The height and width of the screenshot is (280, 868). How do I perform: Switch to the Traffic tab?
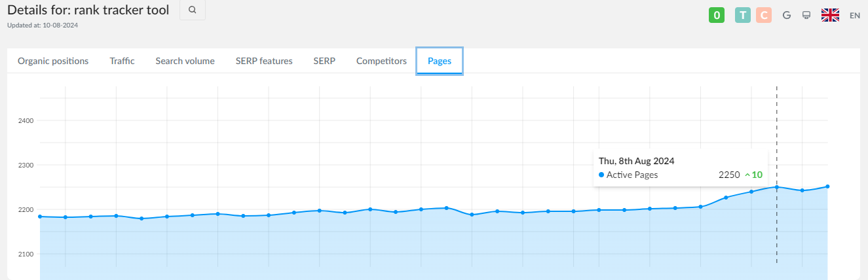pyautogui.click(x=122, y=61)
